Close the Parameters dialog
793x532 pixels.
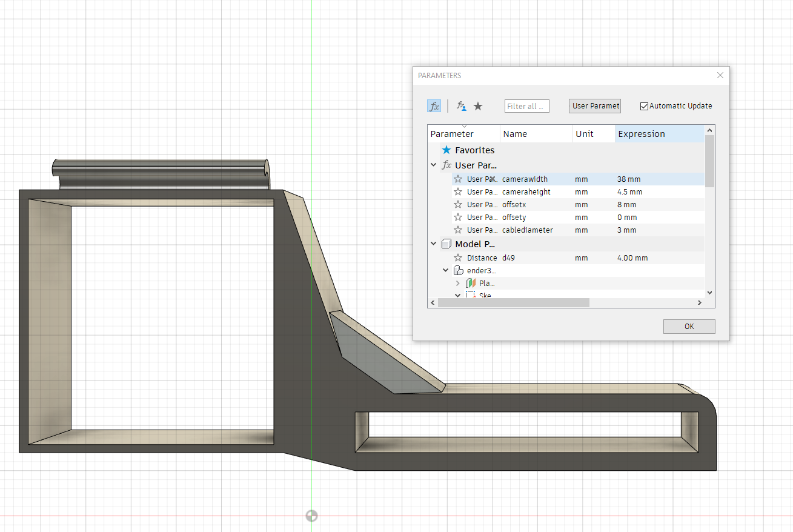(x=720, y=76)
